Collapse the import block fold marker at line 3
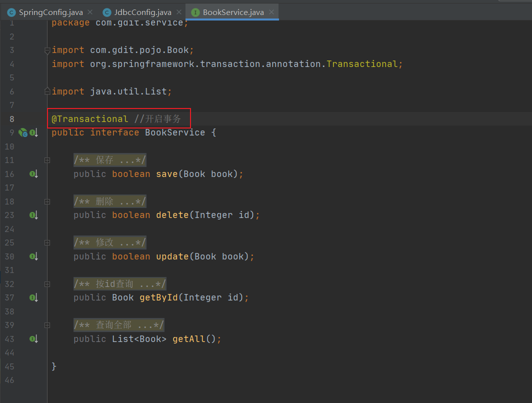 [x=47, y=50]
